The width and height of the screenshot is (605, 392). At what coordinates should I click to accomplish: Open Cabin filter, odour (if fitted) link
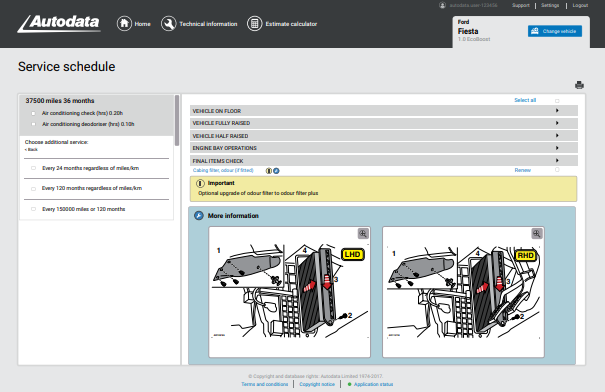(223, 170)
